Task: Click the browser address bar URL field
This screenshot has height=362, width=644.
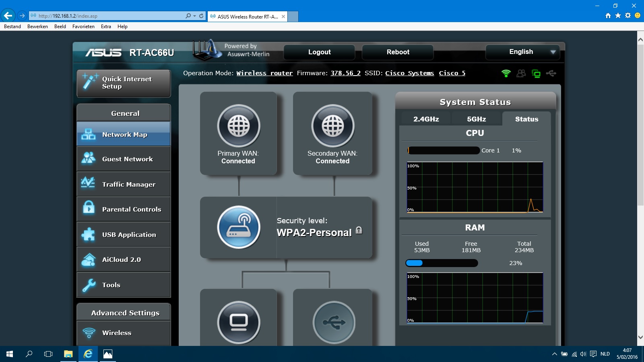Action: (x=109, y=16)
